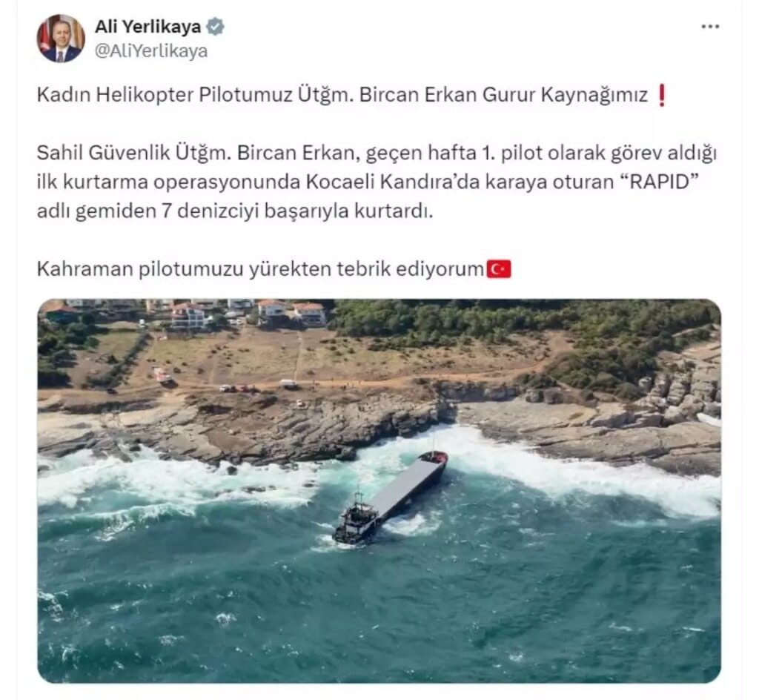Click the red-roofed houses in the photo

click(247, 313)
